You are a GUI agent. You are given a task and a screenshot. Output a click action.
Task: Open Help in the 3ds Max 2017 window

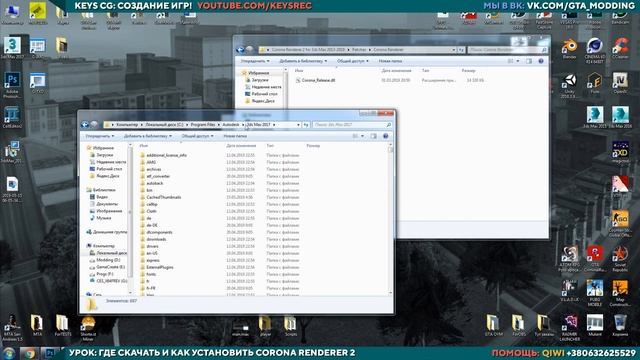(385, 136)
